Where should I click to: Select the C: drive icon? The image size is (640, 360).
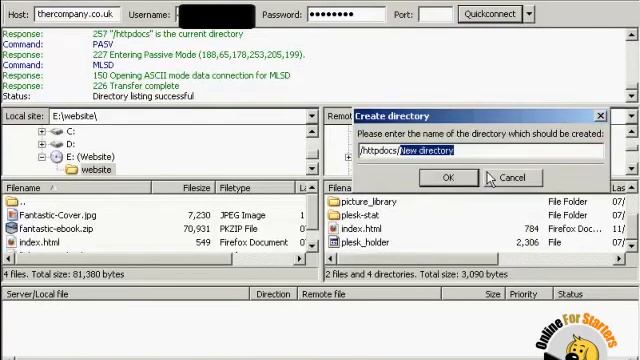click(56, 131)
